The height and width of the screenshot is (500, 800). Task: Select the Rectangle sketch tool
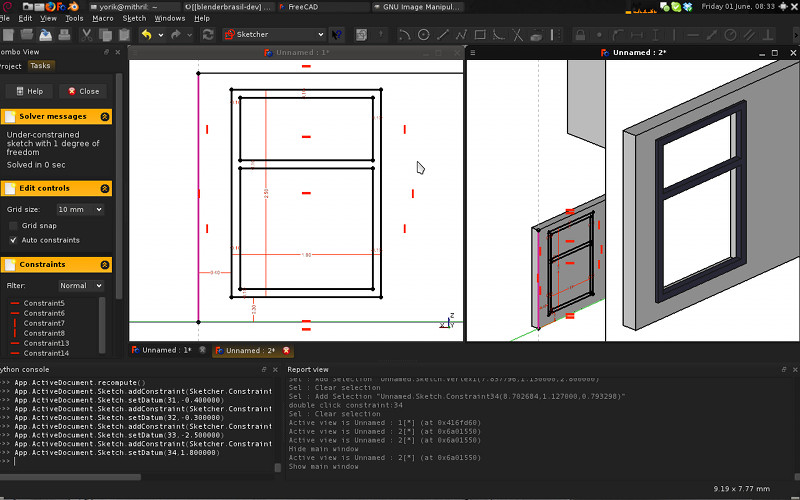pos(480,34)
